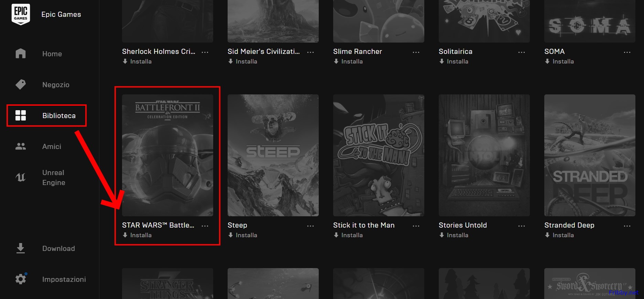Click the Impostazioni gear icon
Viewport: 644px width, 299px height.
point(21,279)
